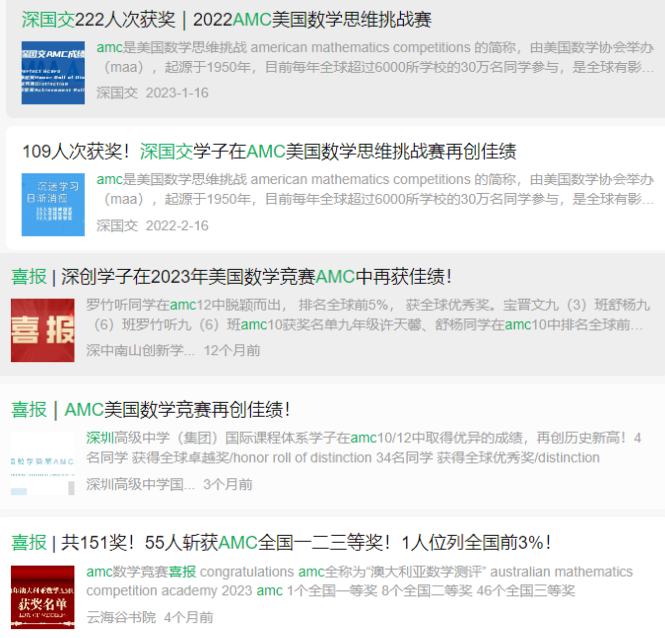Click the red 喜报 thumbnail image
Image resolution: width=665 pixels, height=638 pixels.
42,329
